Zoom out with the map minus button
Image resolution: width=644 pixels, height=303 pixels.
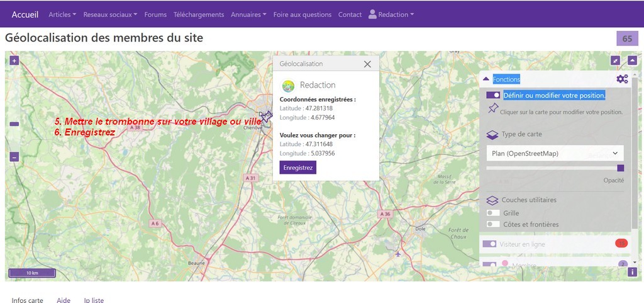click(14, 157)
